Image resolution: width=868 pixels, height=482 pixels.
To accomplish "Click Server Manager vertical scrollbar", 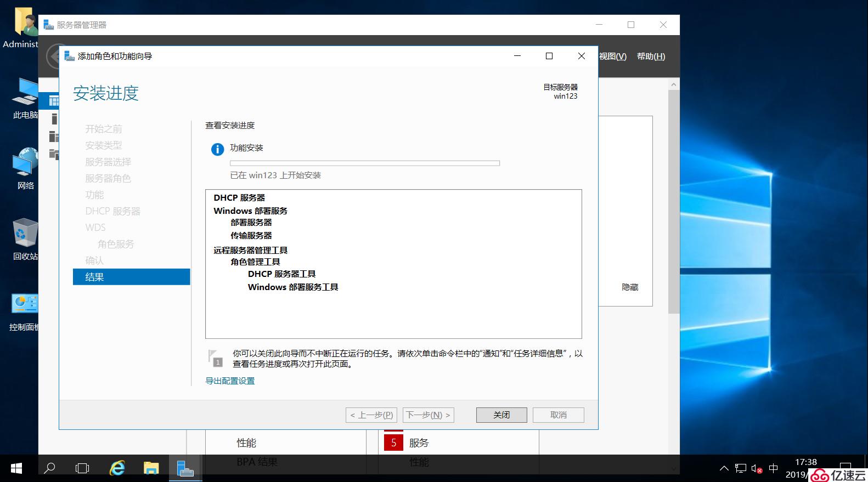I will coord(674,202).
